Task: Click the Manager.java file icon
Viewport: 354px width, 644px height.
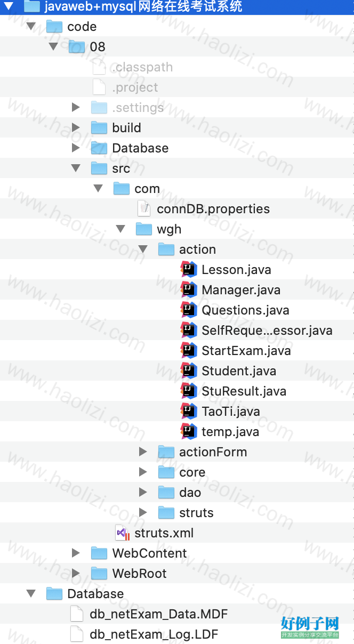Action: (x=189, y=289)
